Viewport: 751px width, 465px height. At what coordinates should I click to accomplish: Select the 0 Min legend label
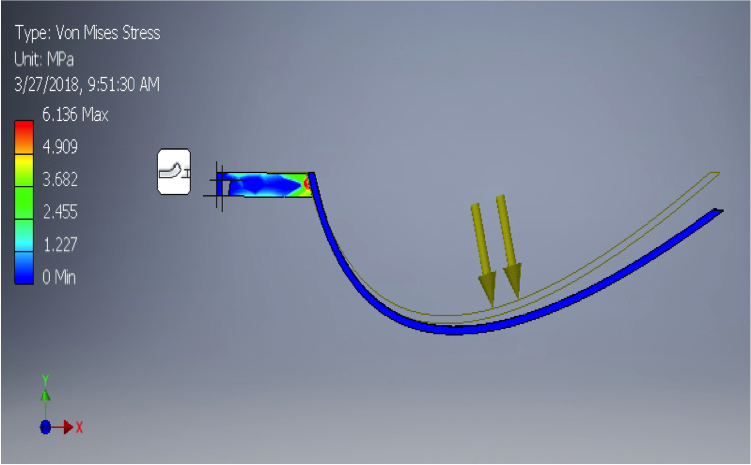[x=62, y=276]
